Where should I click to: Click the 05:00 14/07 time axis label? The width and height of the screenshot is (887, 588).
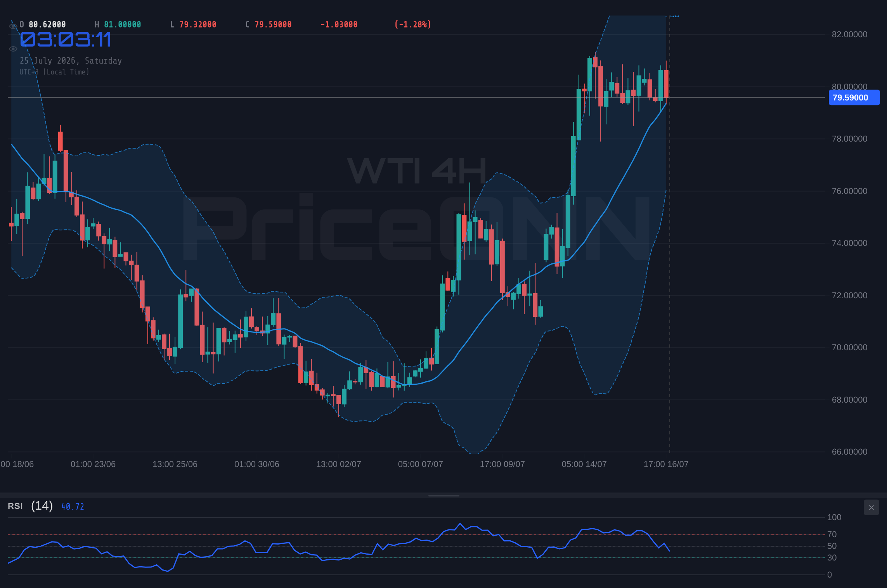tap(584, 464)
